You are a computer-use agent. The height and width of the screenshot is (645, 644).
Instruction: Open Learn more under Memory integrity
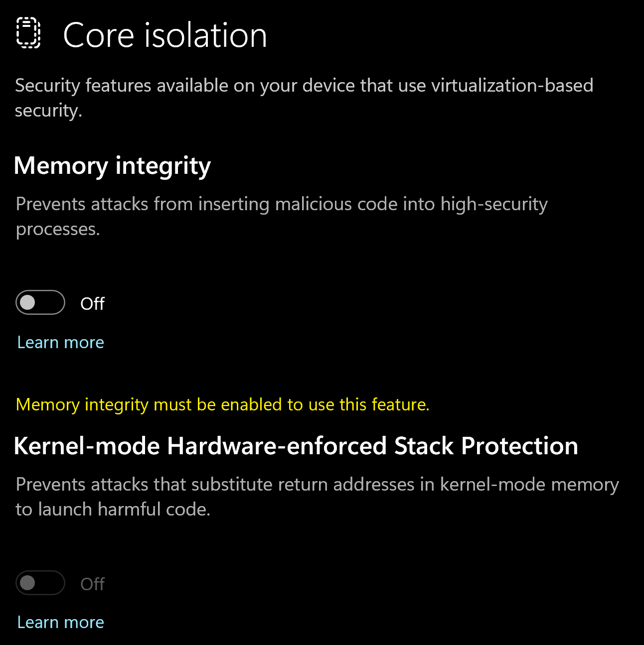pos(60,343)
